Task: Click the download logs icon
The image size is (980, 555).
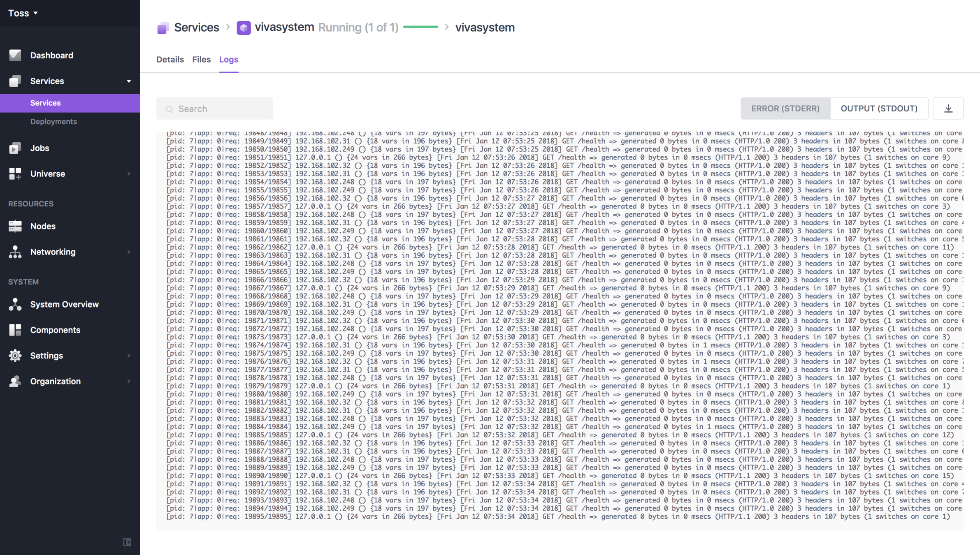Action: (x=948, y=109)
